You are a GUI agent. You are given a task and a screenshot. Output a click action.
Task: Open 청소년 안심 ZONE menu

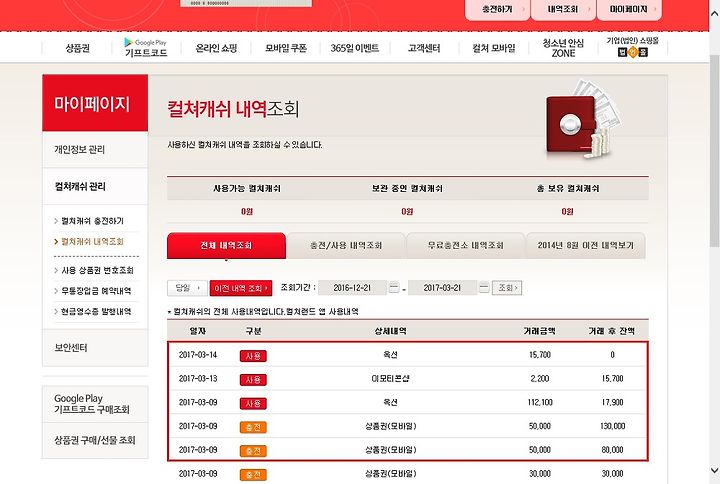click(x=563, y=48)
